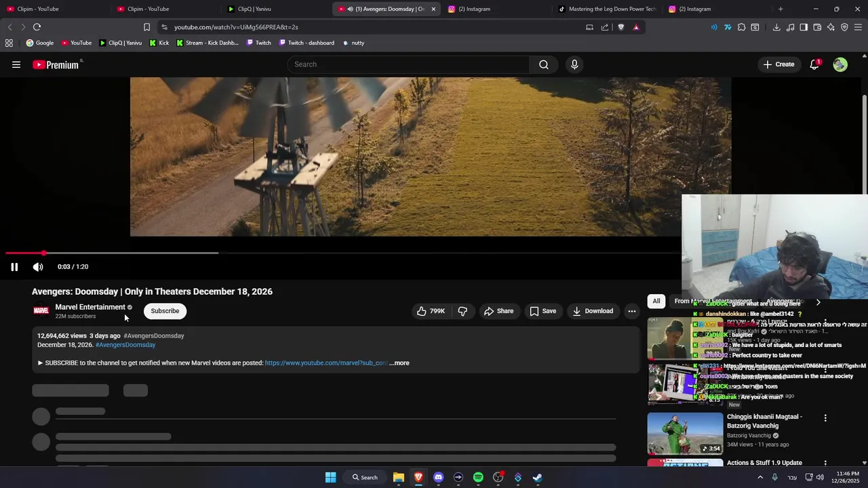Screen dimensions: 868x488
Task: Dislike the video with thumbs-down
Action: coord(462,311)
